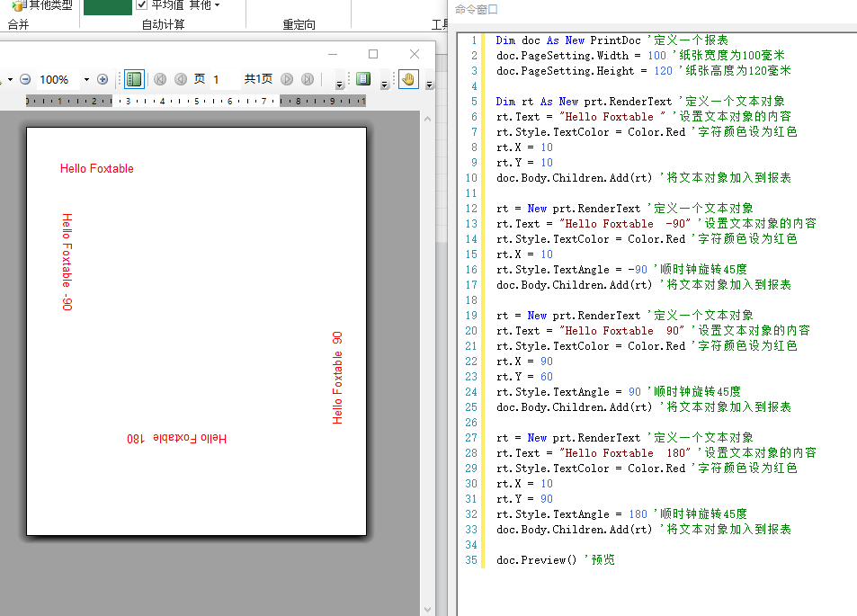Click code line 2 doc.PageSetting.Width

(640, 56)
